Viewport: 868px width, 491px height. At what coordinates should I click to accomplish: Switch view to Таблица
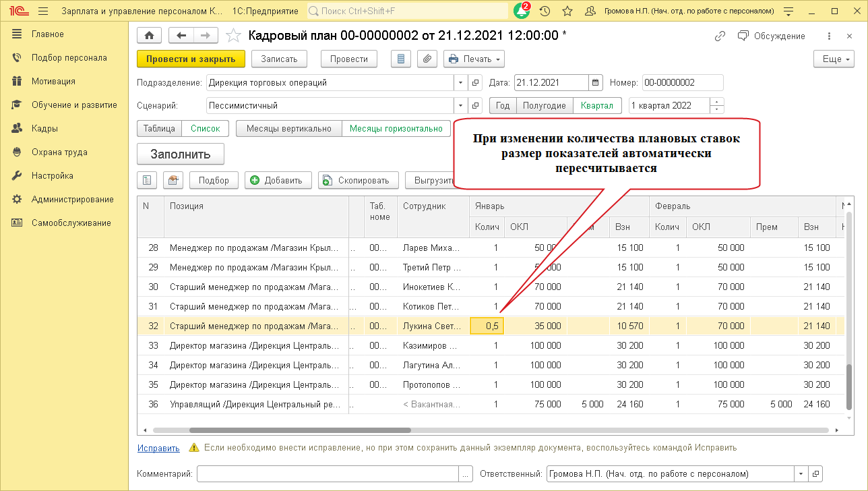click(x=160, y=128)
